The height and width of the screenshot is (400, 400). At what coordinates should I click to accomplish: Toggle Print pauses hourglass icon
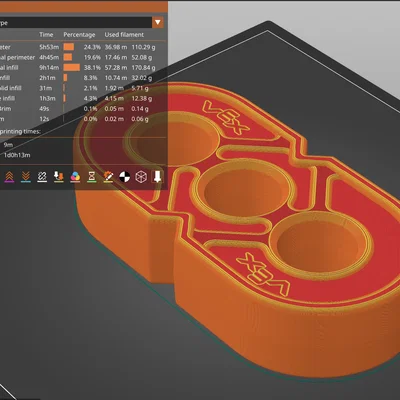pos(92,177)
